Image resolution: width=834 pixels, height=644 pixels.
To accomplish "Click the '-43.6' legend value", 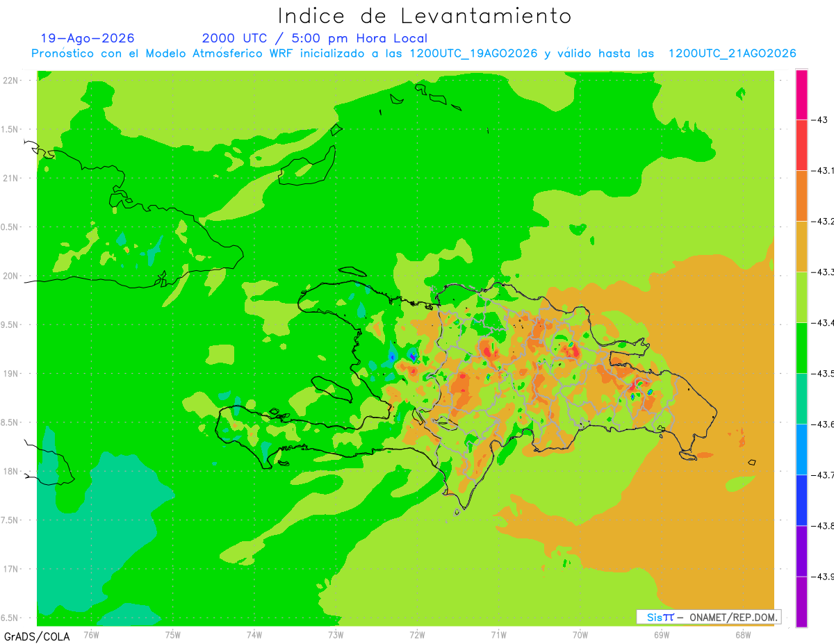I will coord(823,424).
